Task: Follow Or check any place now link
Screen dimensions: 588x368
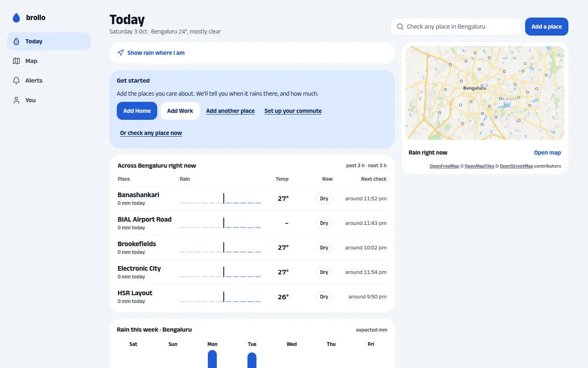Action: coord(151,133)
